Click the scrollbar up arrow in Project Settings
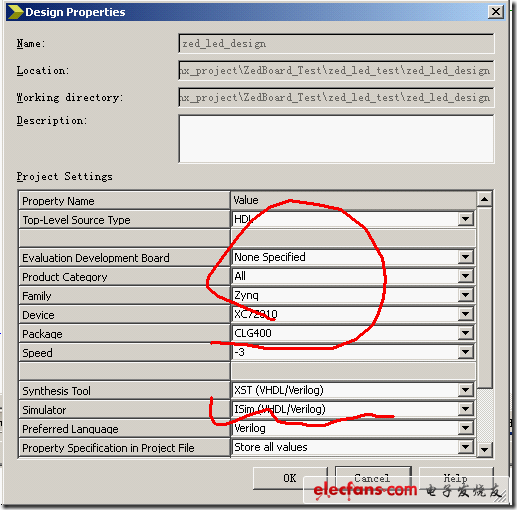517x510 pixels. [x=484, y=199]
